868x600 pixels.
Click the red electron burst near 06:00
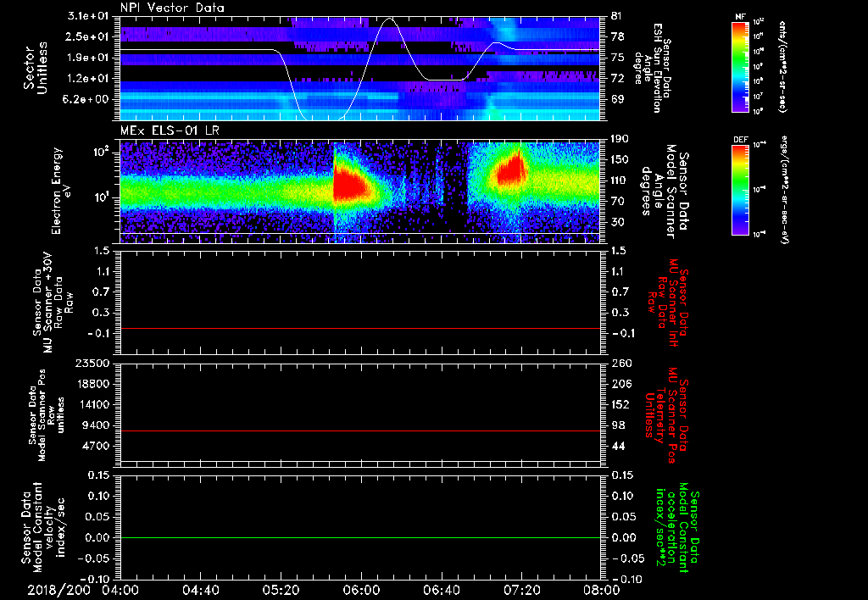pyautogui.click(x=350, y=184)
